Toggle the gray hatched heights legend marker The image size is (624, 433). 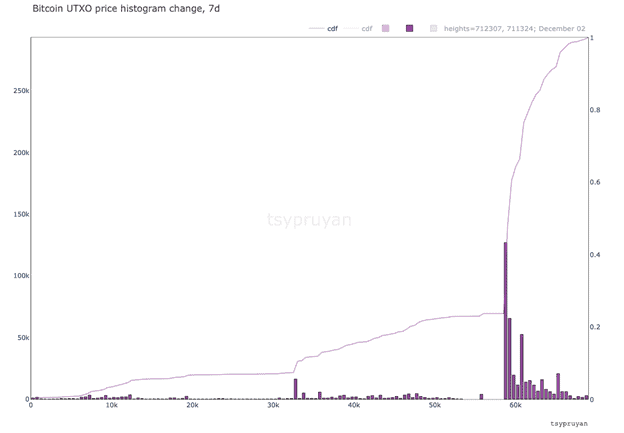434,28
